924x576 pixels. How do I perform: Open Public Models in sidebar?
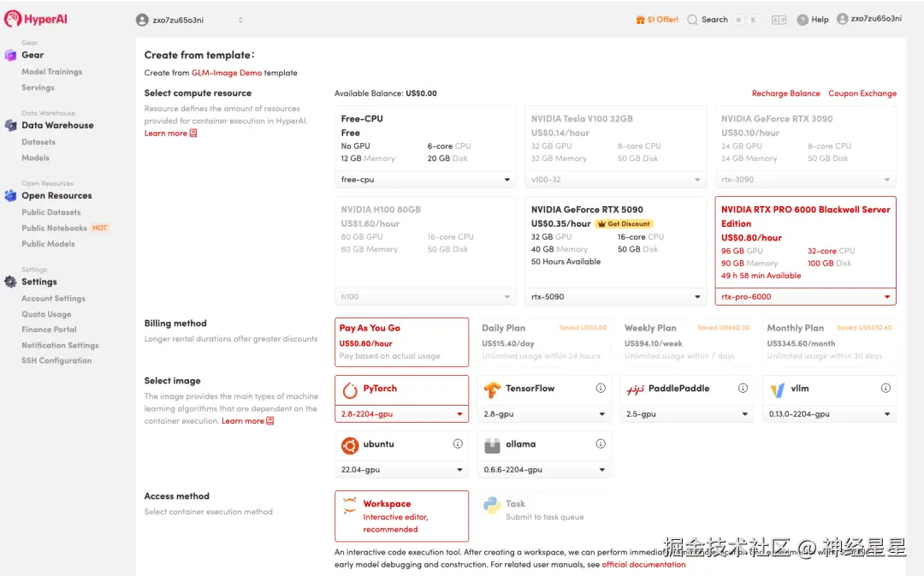coord(48,243)
